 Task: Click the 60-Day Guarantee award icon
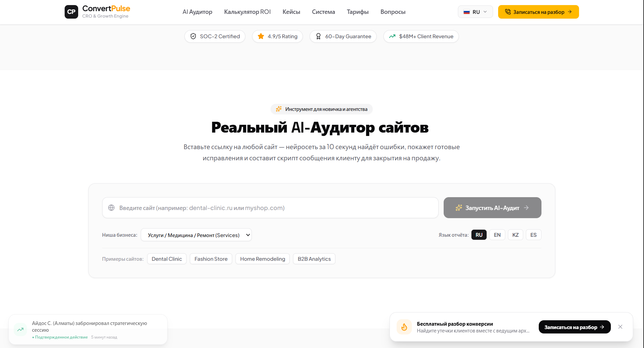tap(318, 36)
